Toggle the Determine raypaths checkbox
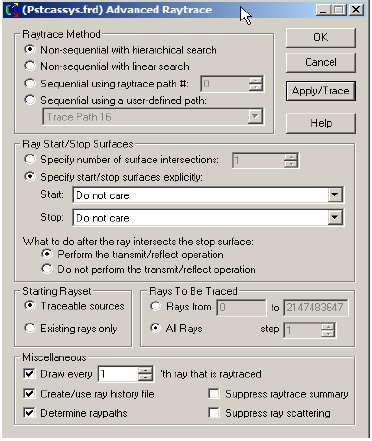Screen dimensions: 372x441 (29, 413)
